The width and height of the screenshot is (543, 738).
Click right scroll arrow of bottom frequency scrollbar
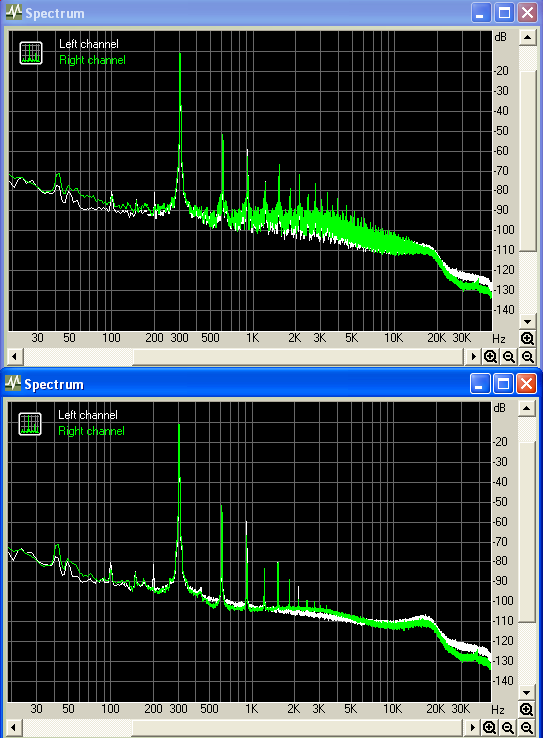click(x=472, y=728)
